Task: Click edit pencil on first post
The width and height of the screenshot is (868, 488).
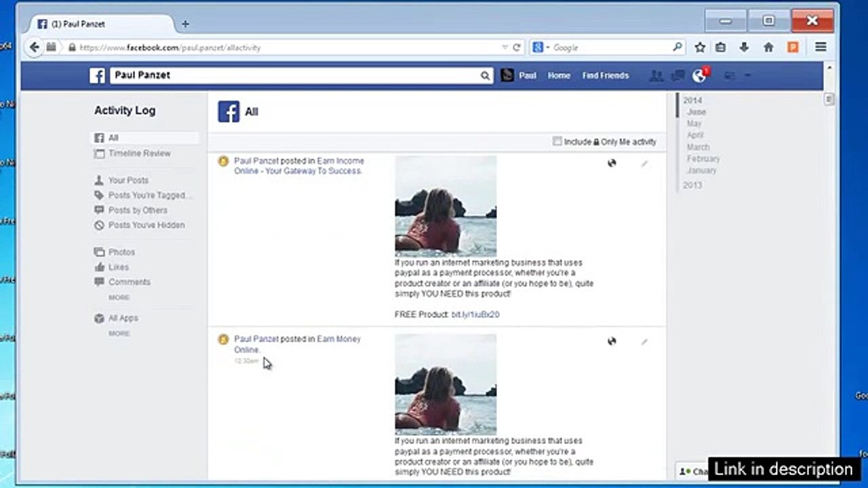Action: [x=644, y=163]
